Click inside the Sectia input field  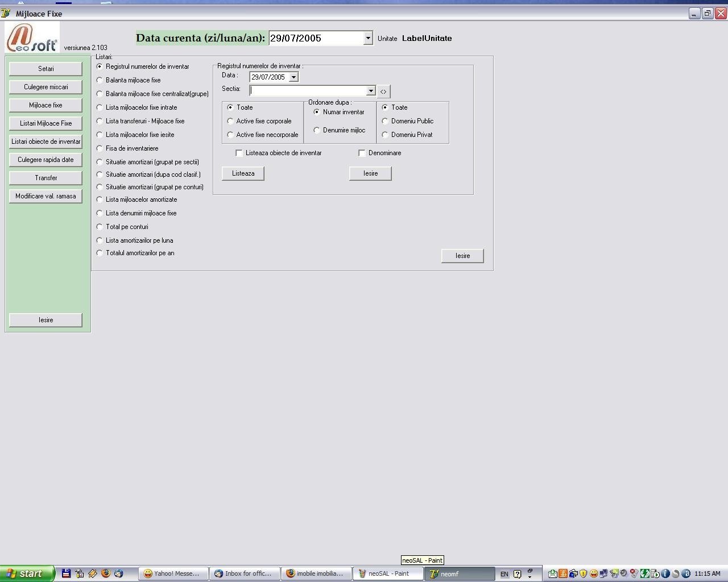coord(308,91)
